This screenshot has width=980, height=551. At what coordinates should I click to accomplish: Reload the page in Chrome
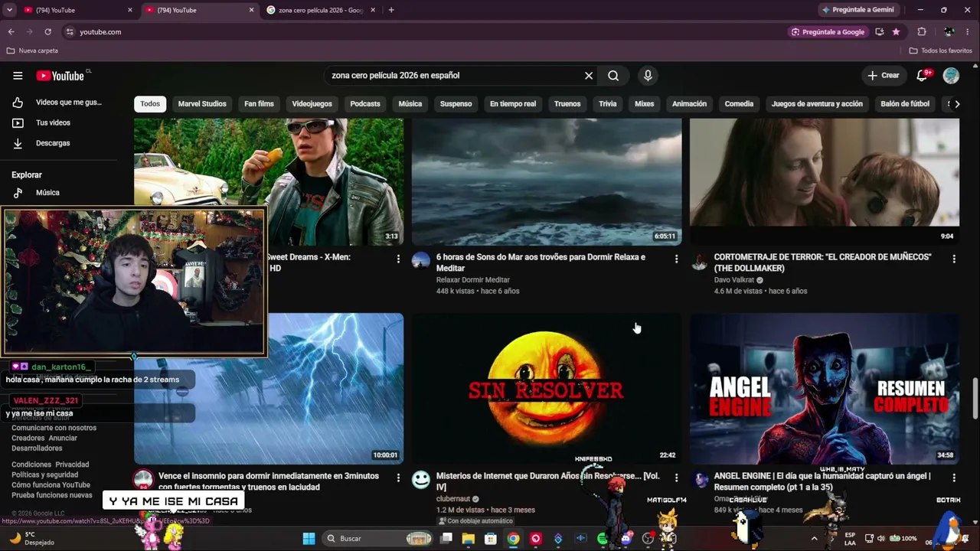click(x=47, y=32)
